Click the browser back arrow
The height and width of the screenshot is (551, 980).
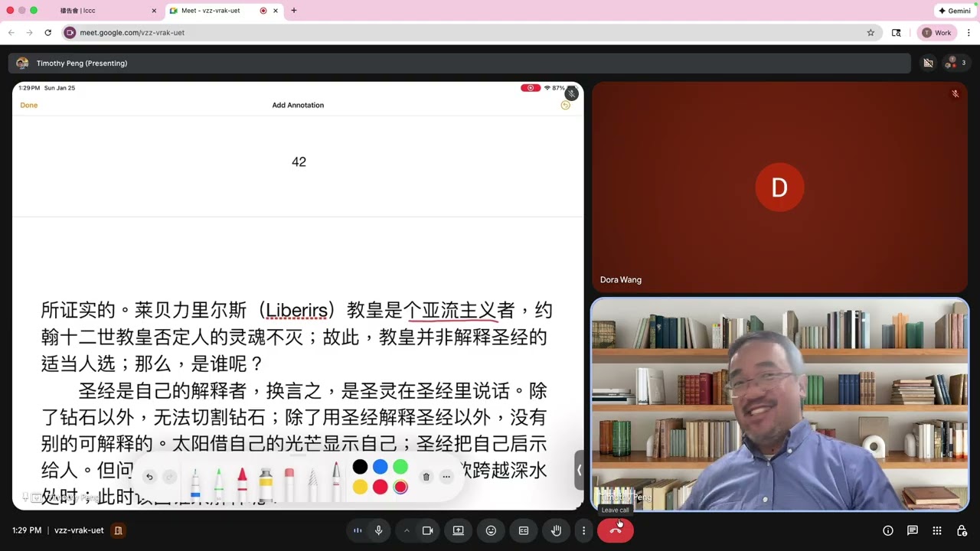[11, 33]
